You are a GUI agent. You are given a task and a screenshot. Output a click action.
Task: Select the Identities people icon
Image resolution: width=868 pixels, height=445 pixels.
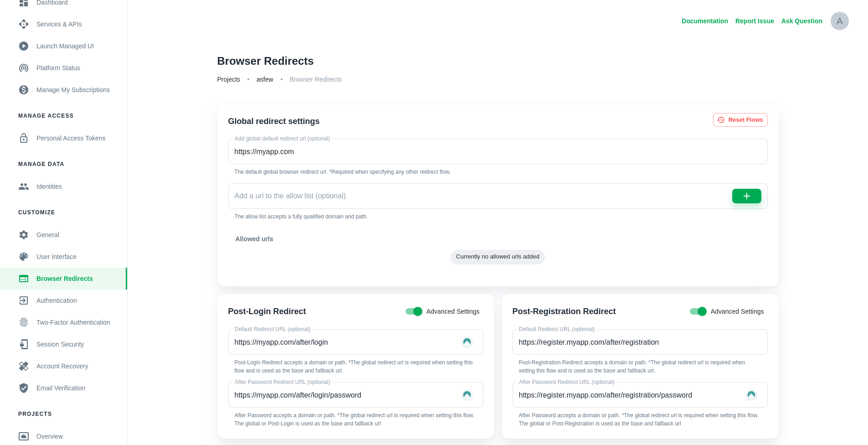(24, 186)
